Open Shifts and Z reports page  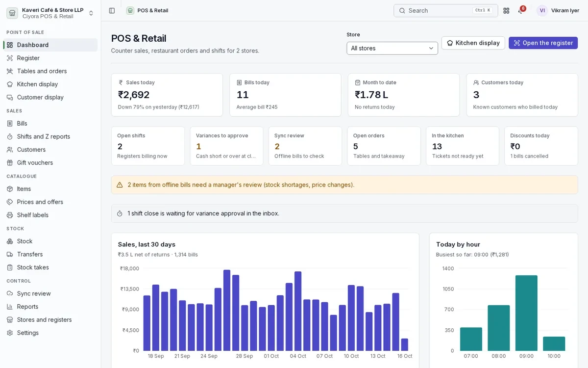tap(50, 136)
